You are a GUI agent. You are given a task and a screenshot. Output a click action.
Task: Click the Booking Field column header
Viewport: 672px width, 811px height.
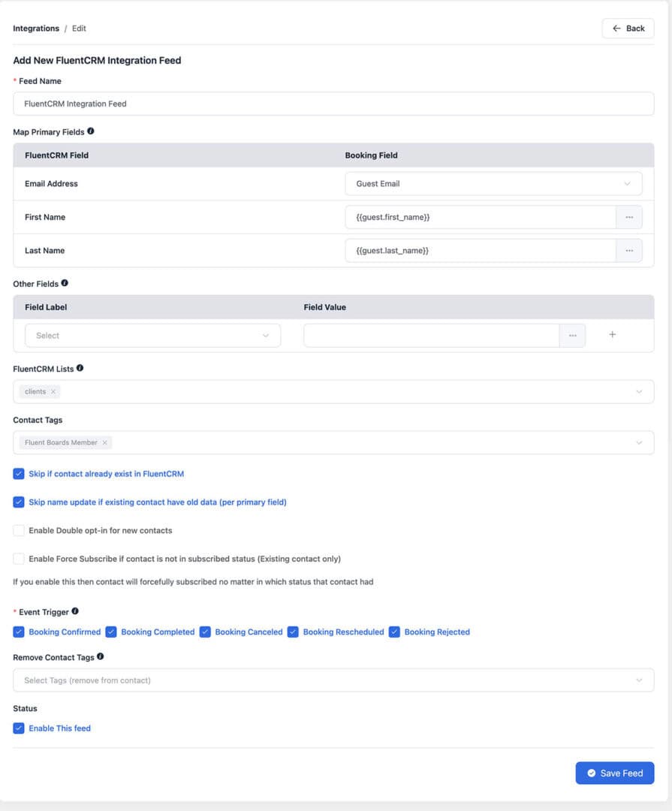372,155
